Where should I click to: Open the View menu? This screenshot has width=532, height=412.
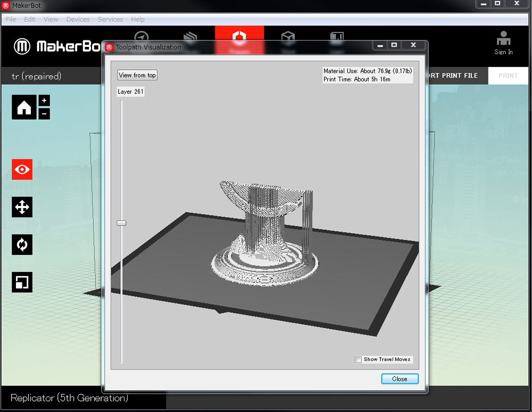[51, 19]
